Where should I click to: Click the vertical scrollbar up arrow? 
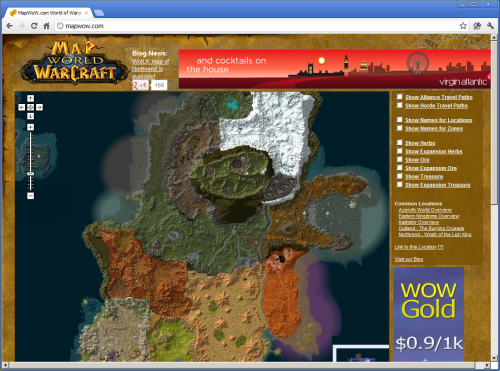click(494, 38)
